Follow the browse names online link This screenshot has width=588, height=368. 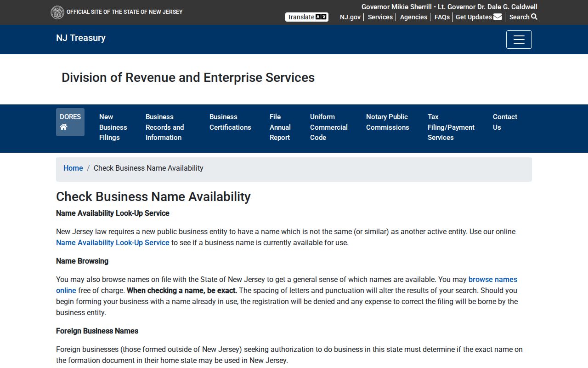coord(493,279)
